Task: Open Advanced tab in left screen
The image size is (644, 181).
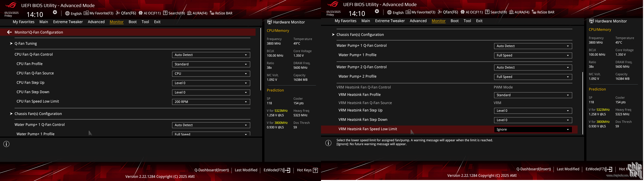Action: pyautogui.click(x=96, y=22)
